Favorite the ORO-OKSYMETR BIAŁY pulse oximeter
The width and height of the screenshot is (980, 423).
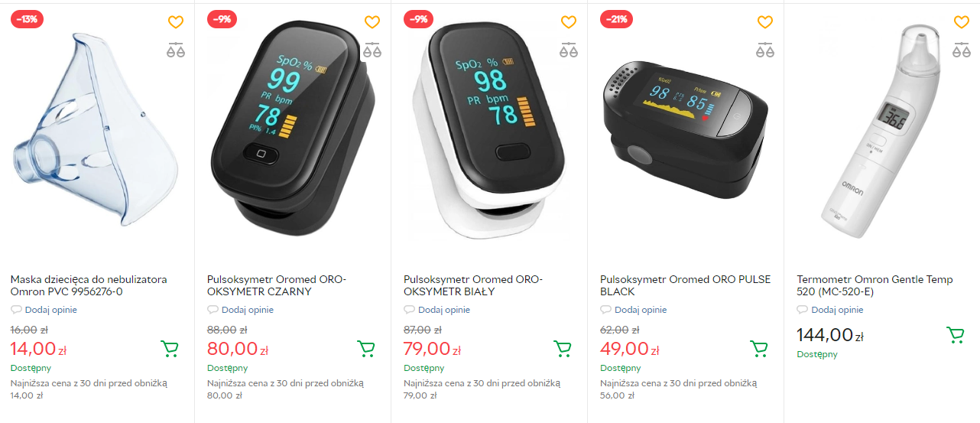[x=569, y=22]
